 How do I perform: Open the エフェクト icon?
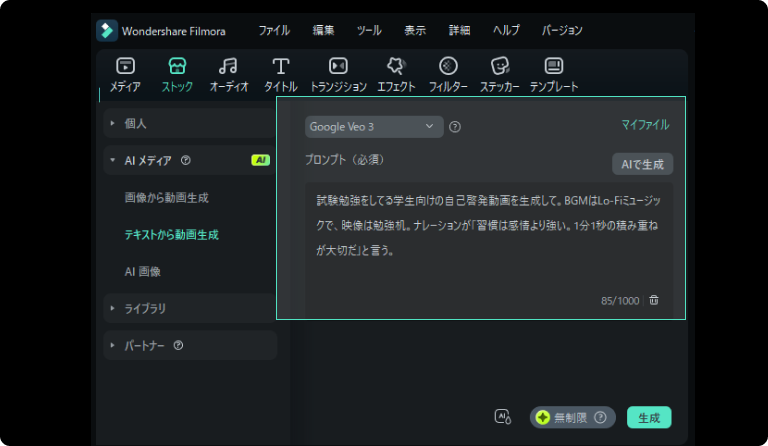[396, 66]
